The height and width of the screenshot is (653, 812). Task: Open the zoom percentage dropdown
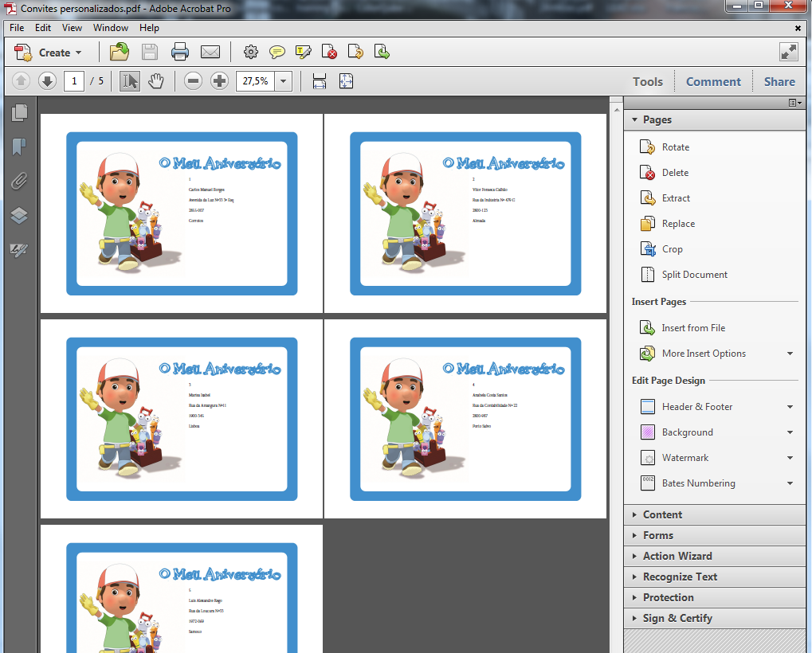pos(283,80)
